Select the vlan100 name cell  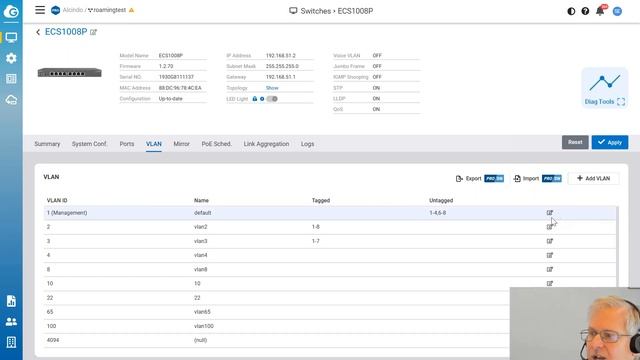pyautogui.click(x=204, y=326)
